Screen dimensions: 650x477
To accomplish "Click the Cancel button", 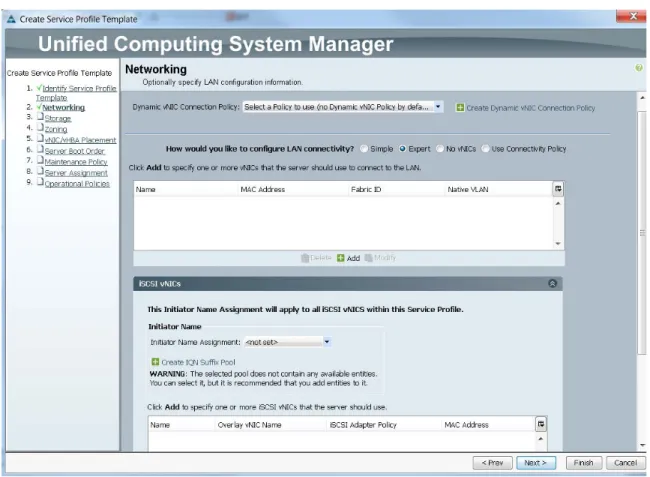I will pos(626,462).
